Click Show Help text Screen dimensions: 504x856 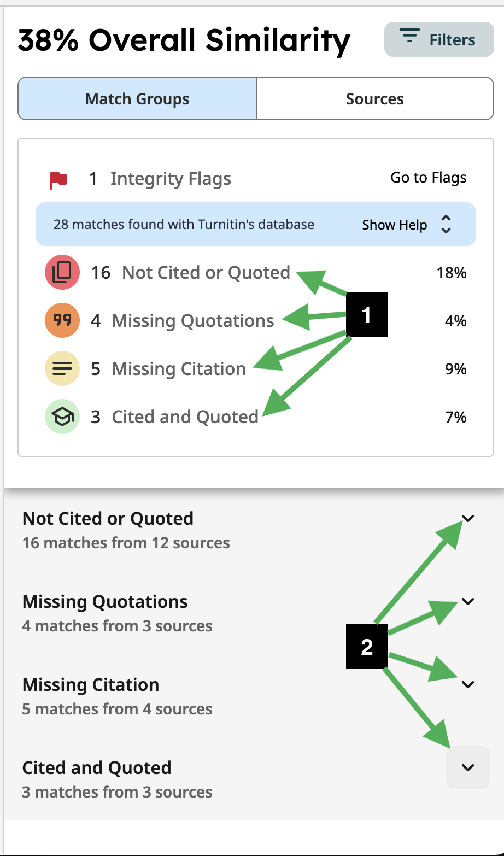(394, 225)
